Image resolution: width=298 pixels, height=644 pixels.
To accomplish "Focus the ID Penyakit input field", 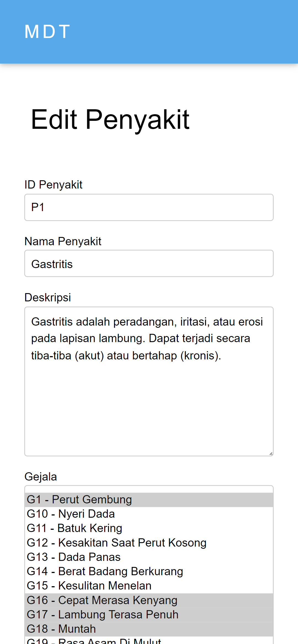I will (149, 207).
